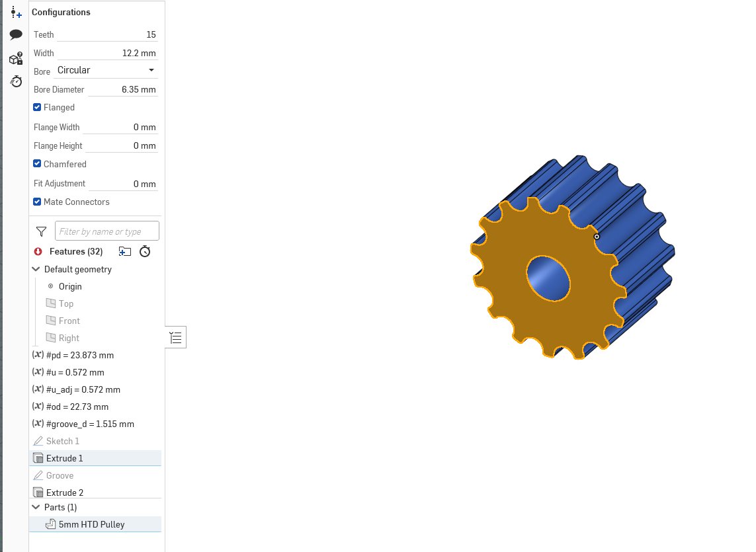The image size is (756, 552).
Task: Click the filter funnel icon
Action: (x=42, y=232)
